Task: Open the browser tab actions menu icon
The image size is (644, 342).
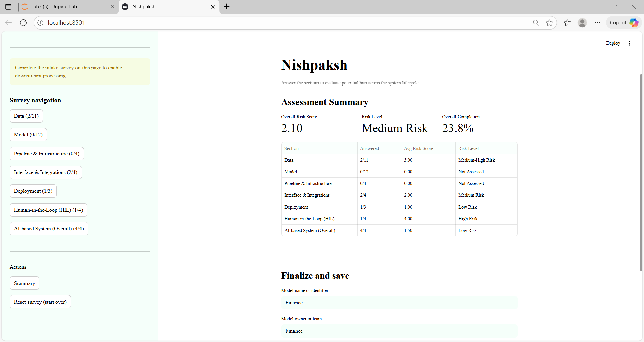Action: click(x=8, y=7)
